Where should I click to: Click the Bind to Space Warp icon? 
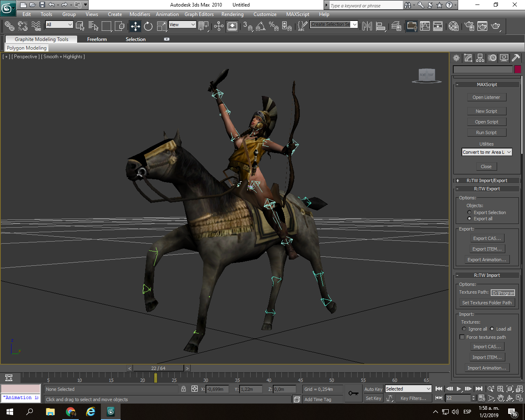click(36, 26)
